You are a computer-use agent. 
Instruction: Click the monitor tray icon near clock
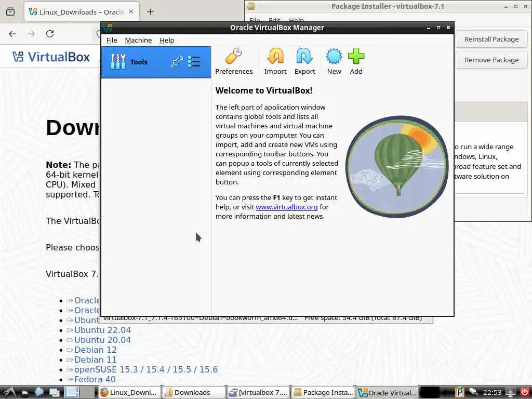pos(510,392)
